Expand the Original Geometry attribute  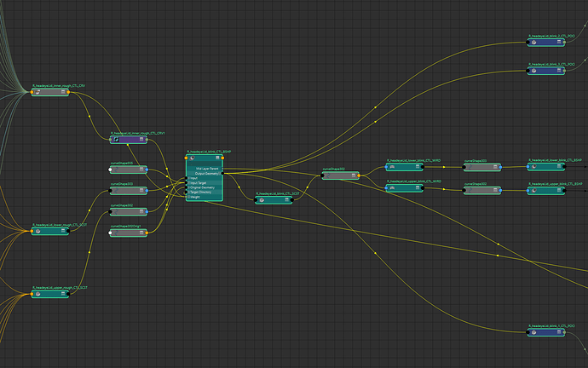tap(188, 188)
